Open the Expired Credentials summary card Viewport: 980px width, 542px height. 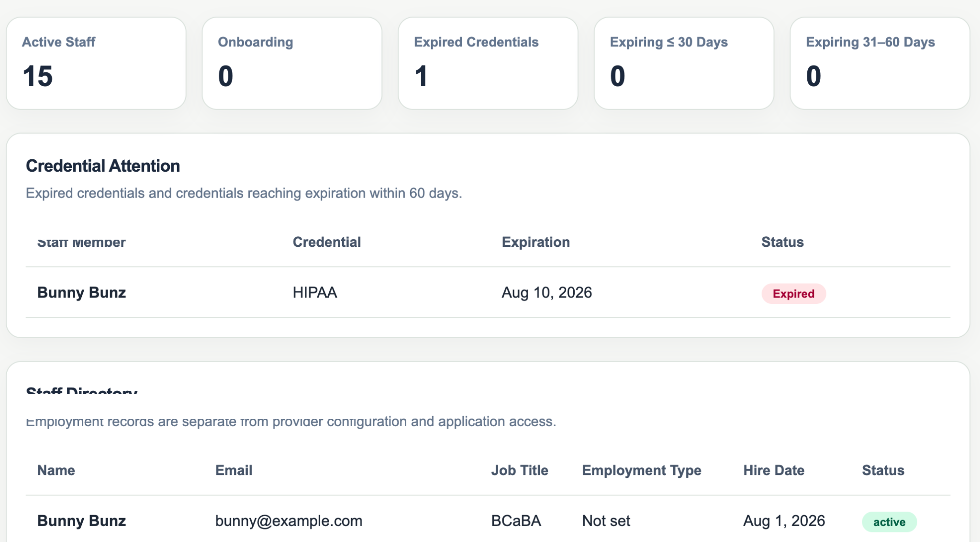(x=488, y=63)
